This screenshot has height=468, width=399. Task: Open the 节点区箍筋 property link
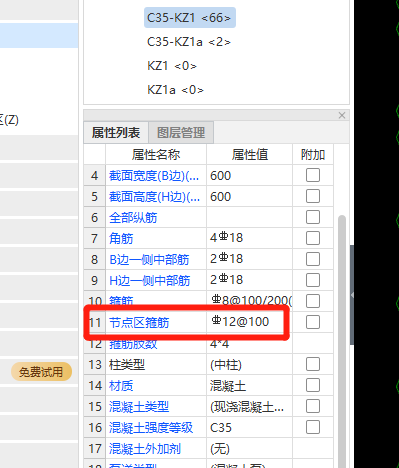click(139, 323)
